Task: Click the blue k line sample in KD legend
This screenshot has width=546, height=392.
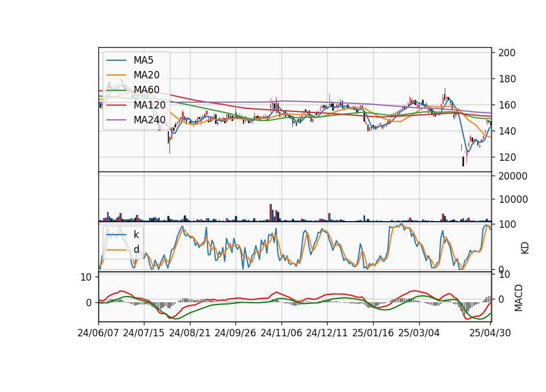Action: coord(116,235)
